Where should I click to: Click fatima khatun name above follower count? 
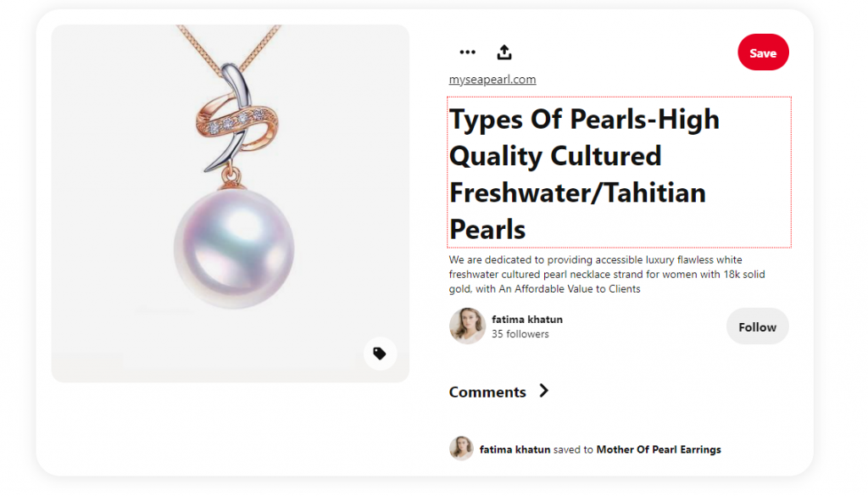pos(526,320)
